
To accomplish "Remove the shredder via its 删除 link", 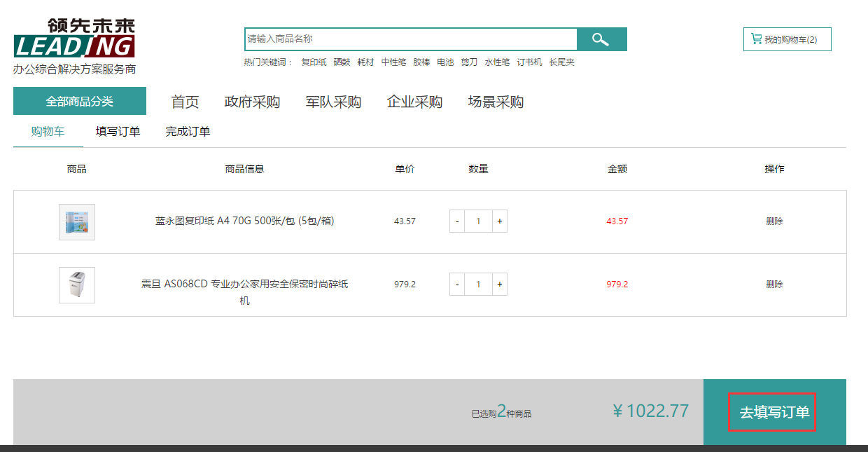I will pos(774,285).
